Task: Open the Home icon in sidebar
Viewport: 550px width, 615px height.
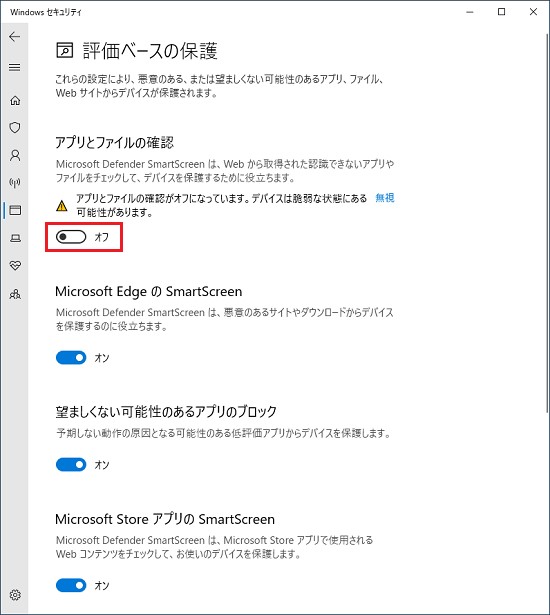Action: [x=15, y=100]
